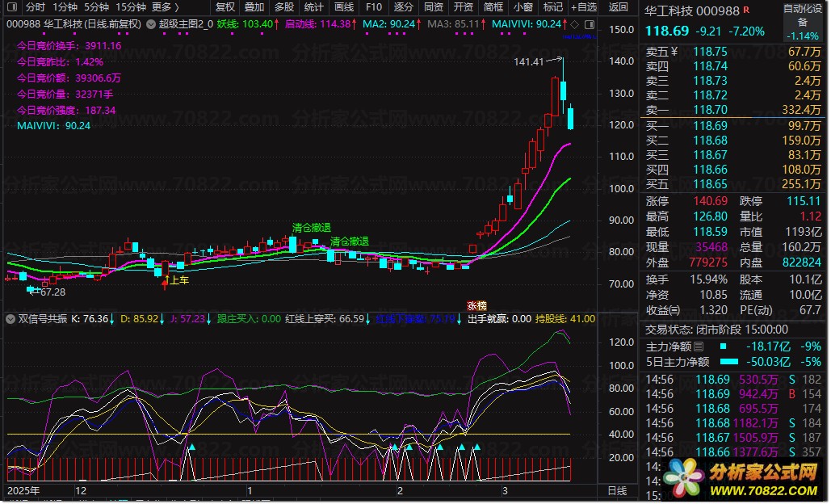Viewport: 831px width, 504px height.
Task: Switch to 5分钟 period
Action: [x=96, y=7]
